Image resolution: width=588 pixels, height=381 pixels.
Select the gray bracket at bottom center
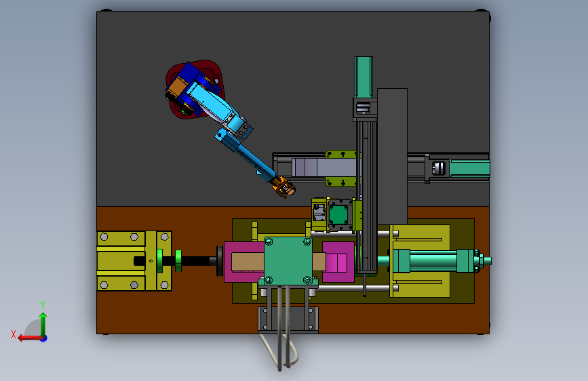pos(288,319)
